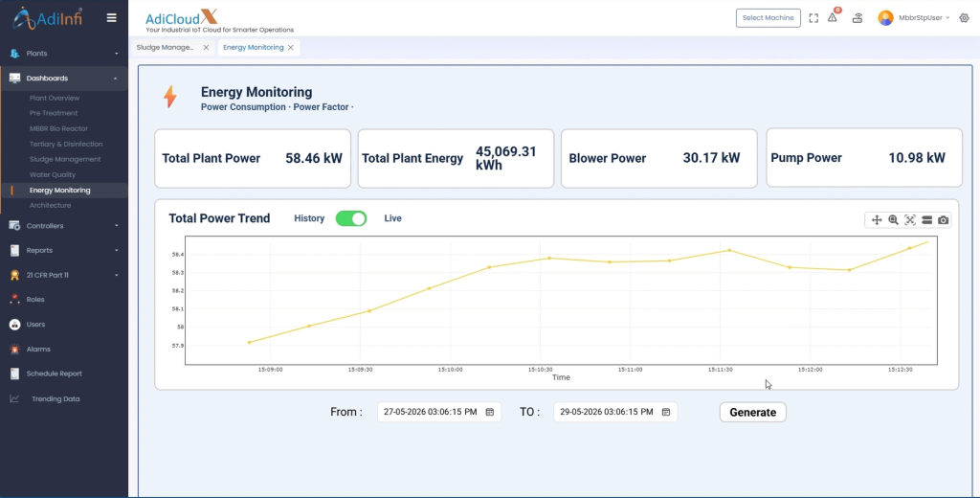The width and height of the screenshot is (980, 498).
Task: Click the TO datetime field
Action: 615,412
